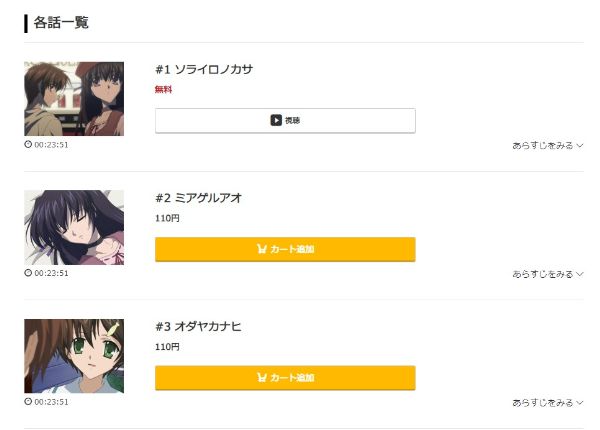
Task: Click the cart icon for episode #3
Action: click(262, 378)
